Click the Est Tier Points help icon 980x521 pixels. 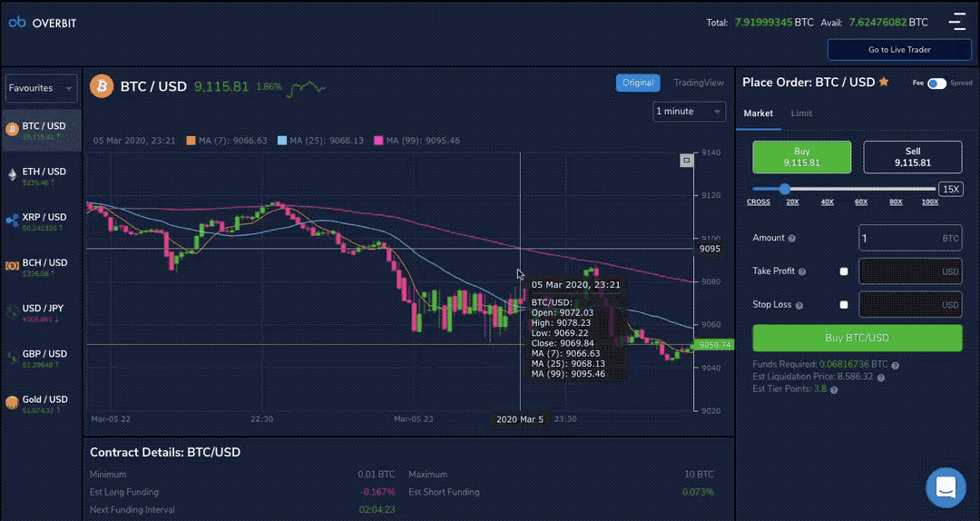click(834, 389)
